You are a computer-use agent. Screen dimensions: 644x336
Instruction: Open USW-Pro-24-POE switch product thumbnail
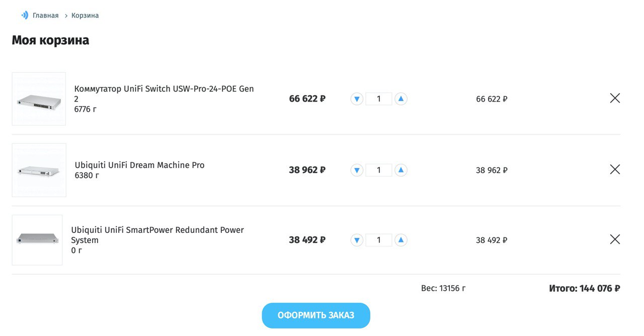click(x=39, y=99)
